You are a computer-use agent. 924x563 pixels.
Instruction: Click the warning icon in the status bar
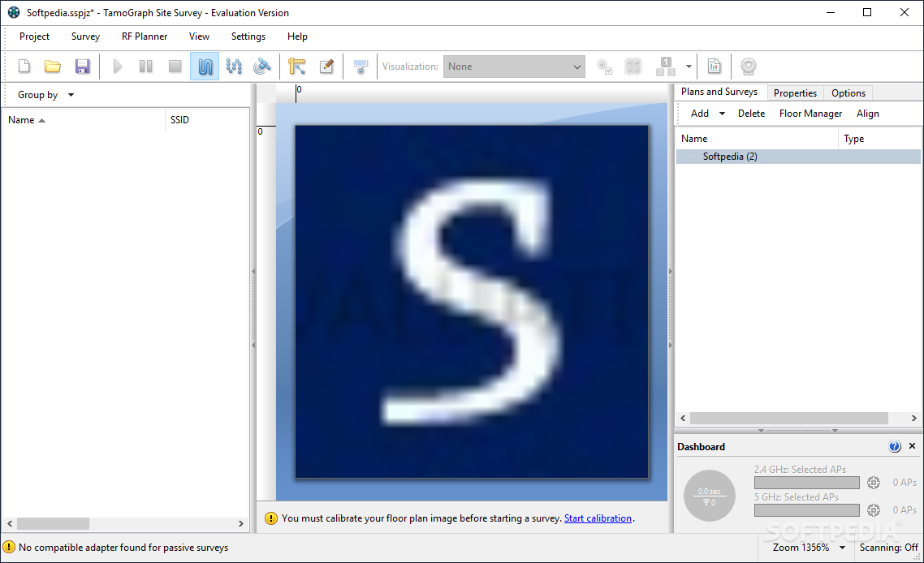[9, 548]
